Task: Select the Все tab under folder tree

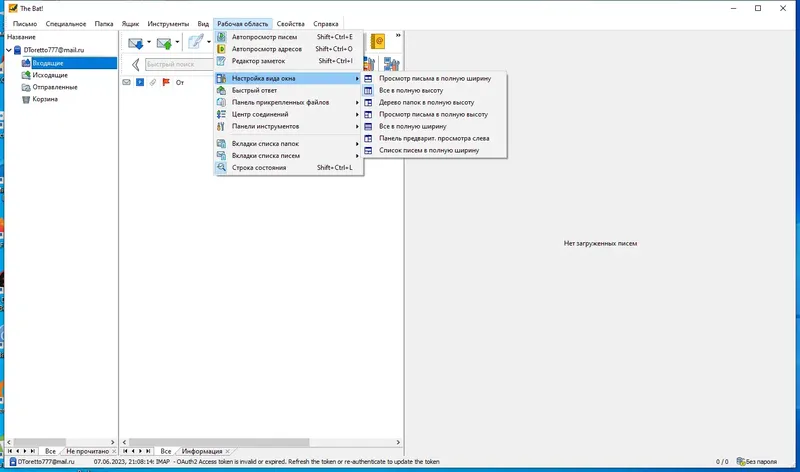Action: point(50,452)
